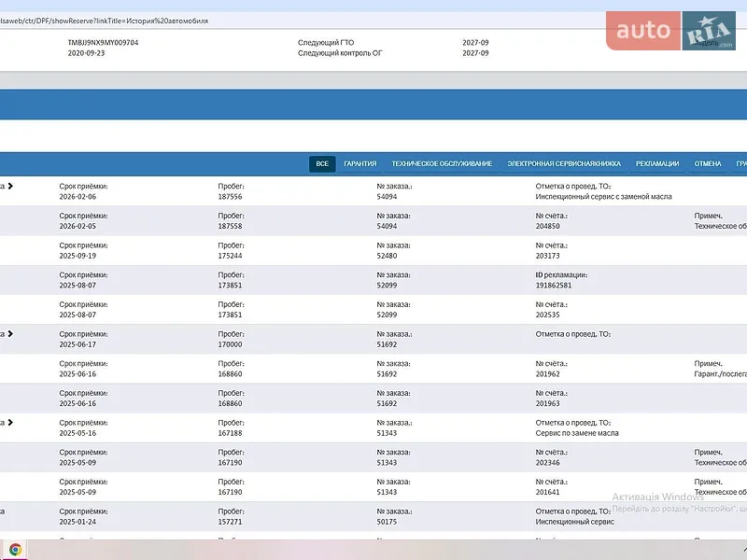Switch to the ГАРАНТИЯ tab
This screenshot has height=560, width=747.
click(x=360, y=164)
